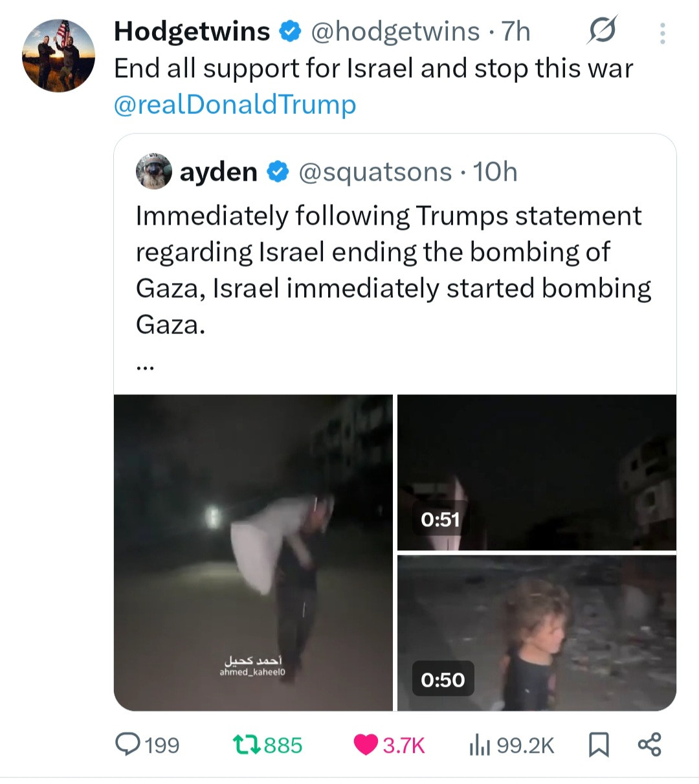Repost this tweet via the retweet icon
699x784 pixels.
tap(246, 745)
